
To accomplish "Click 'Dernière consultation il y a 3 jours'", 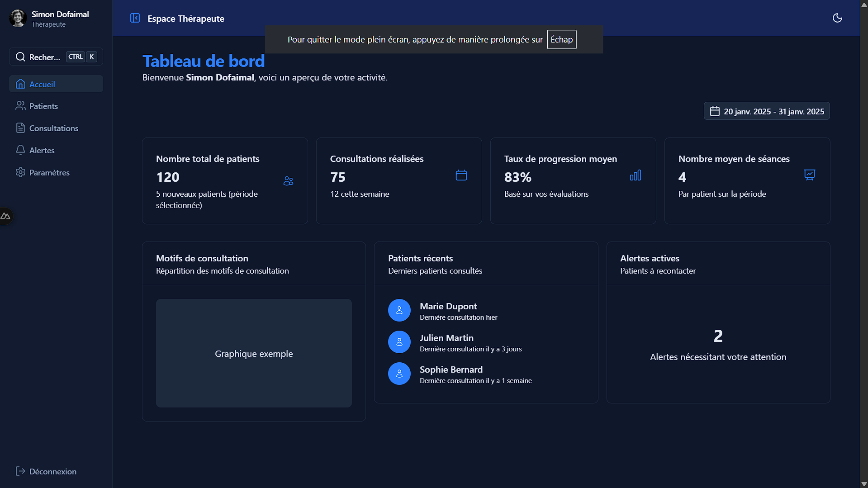I will coord(471,349).
